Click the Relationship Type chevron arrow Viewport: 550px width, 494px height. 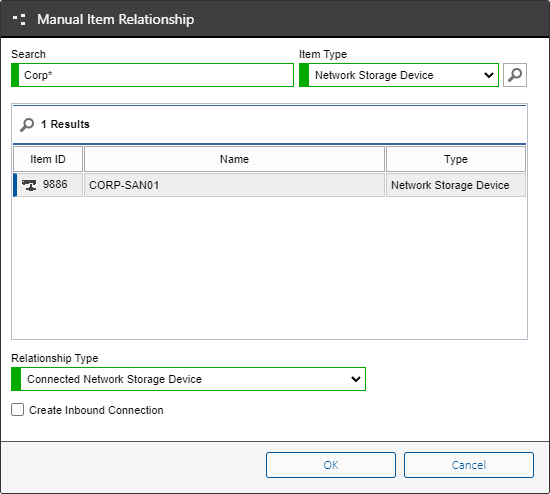(356, 379)
